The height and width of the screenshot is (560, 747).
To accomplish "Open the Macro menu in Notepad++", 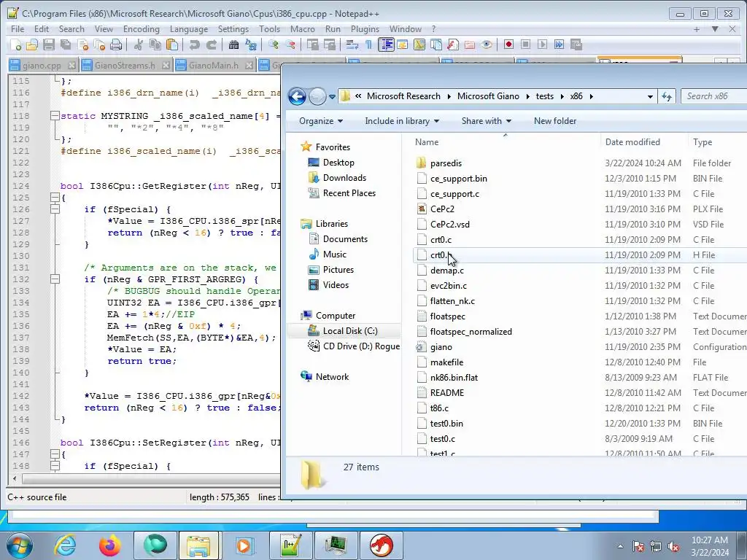I will 303,29.
